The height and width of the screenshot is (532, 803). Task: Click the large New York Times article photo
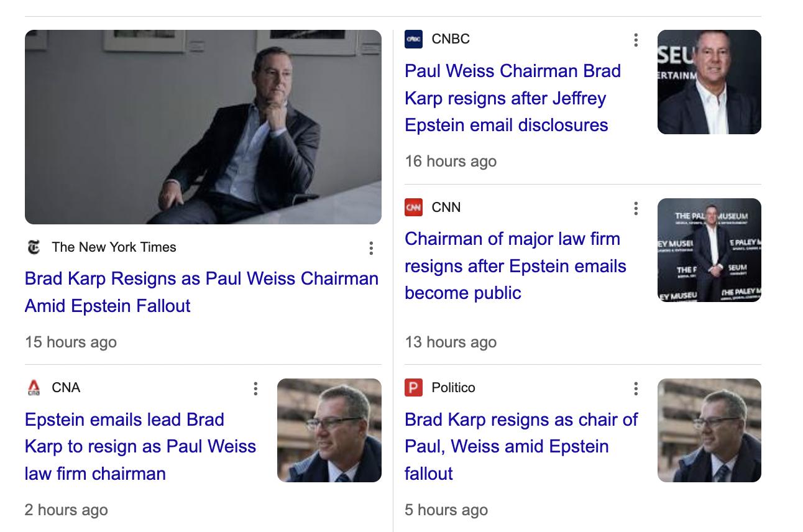(x=203, y=127)
